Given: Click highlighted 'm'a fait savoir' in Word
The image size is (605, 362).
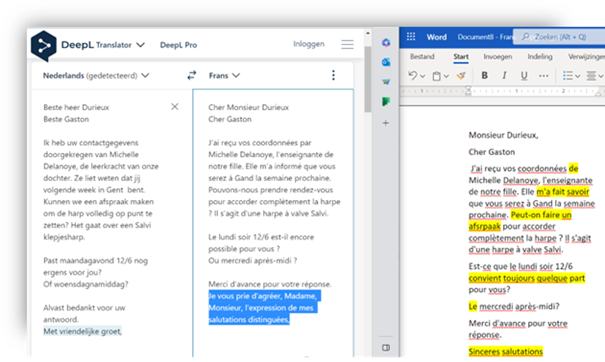Looking at the screenshot, I should (563, 191).
